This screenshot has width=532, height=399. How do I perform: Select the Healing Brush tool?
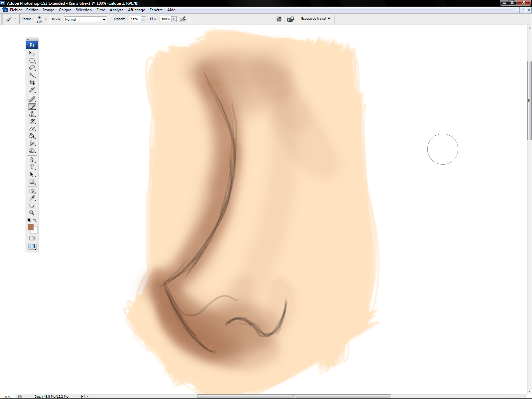[32, 99]
